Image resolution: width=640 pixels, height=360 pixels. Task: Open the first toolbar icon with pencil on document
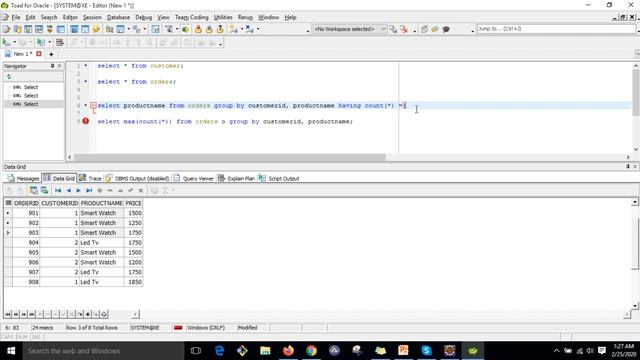[6, 29]
